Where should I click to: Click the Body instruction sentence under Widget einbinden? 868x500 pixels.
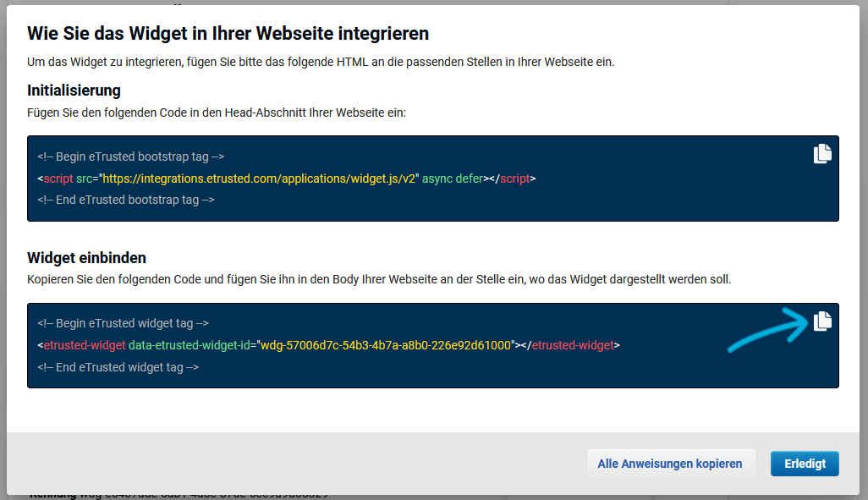[379, 279]
